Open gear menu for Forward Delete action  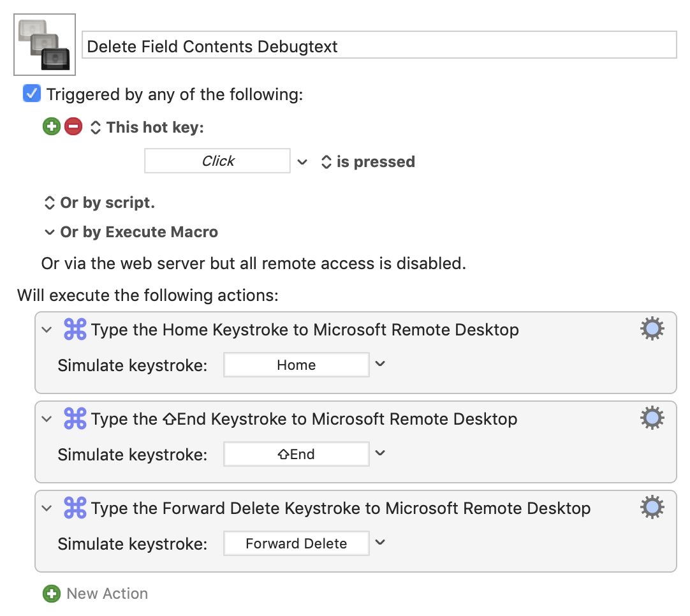(652, 508)
